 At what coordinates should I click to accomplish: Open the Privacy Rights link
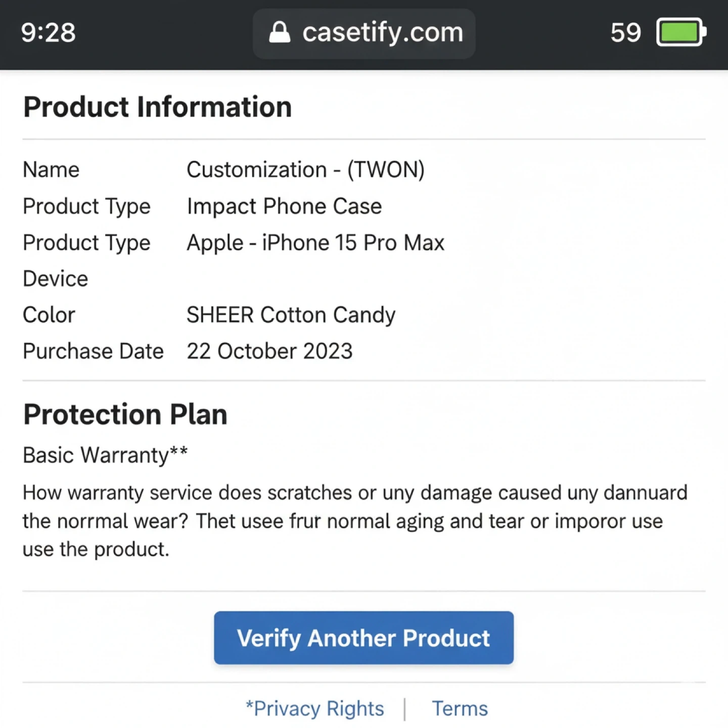[x=315, y=708]
